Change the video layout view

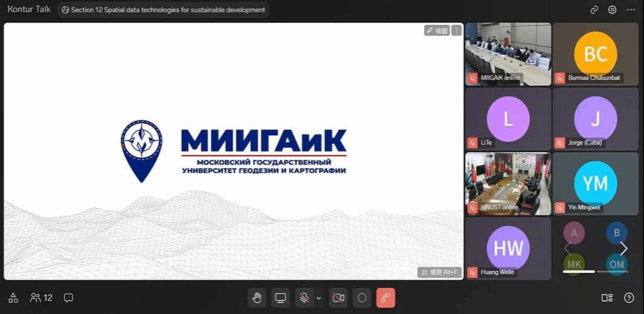point(607,298)
